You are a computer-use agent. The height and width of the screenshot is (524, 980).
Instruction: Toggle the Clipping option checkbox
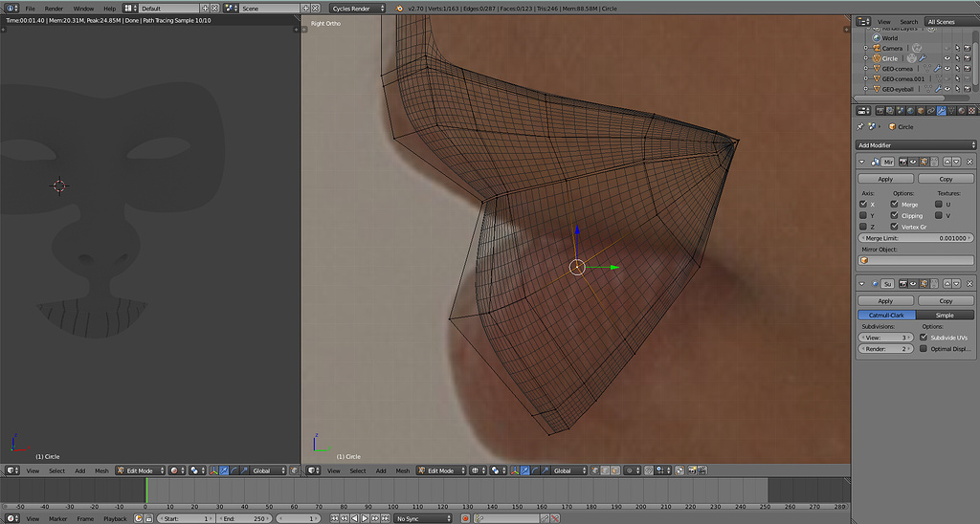[x=895, y=215]
